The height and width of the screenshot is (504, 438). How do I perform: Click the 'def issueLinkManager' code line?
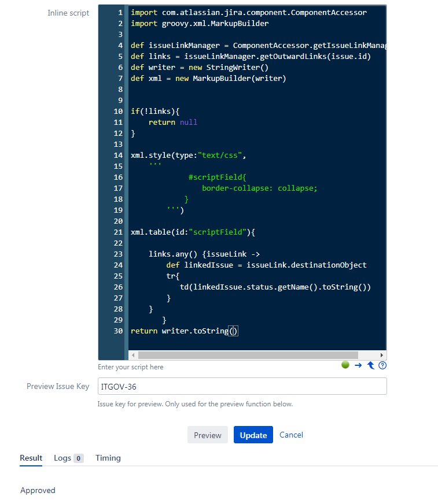259,45
